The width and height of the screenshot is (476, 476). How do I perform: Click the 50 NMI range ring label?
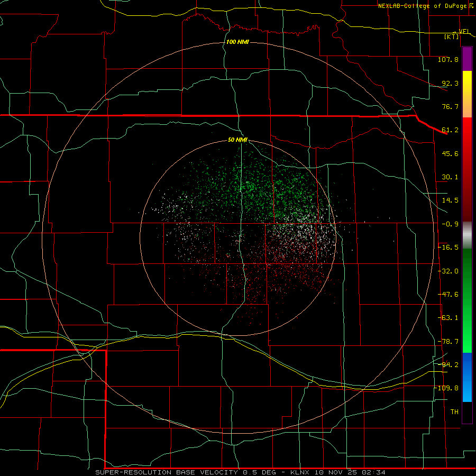click(237, 140)
